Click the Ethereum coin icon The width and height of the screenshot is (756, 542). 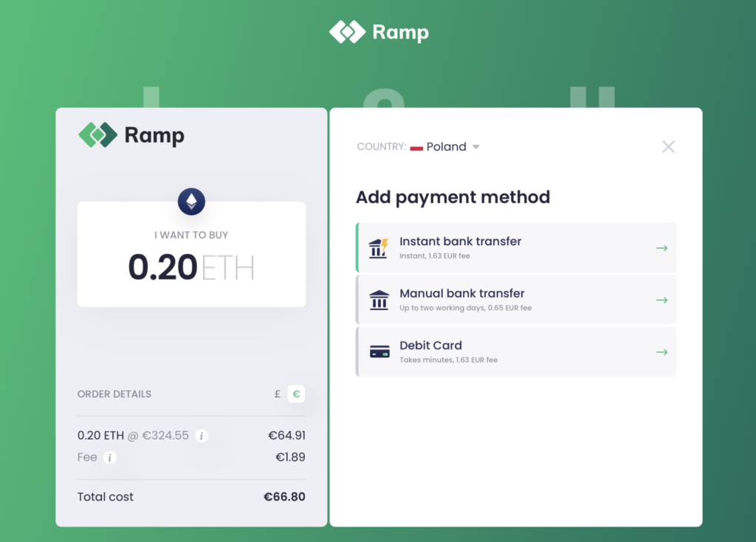coord(191,201)
